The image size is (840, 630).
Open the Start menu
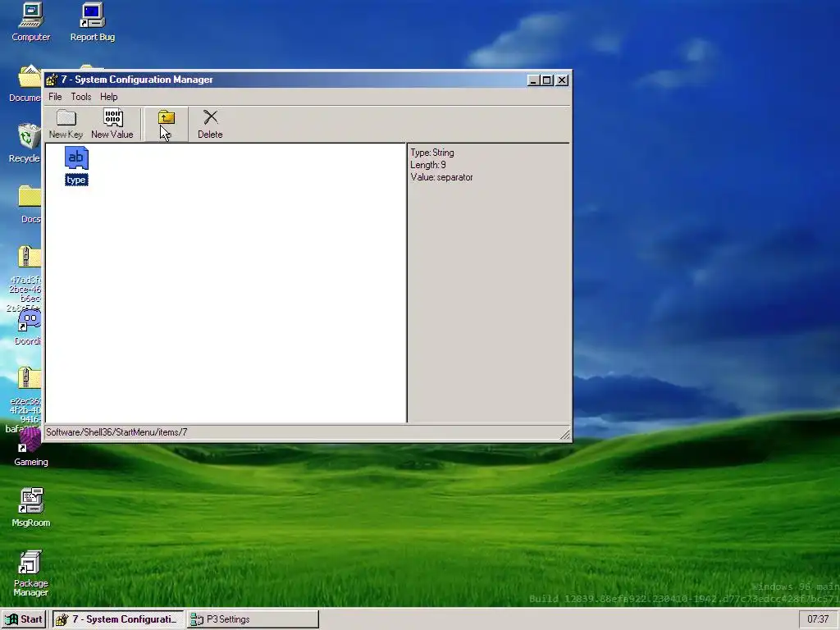click(24, 619)
